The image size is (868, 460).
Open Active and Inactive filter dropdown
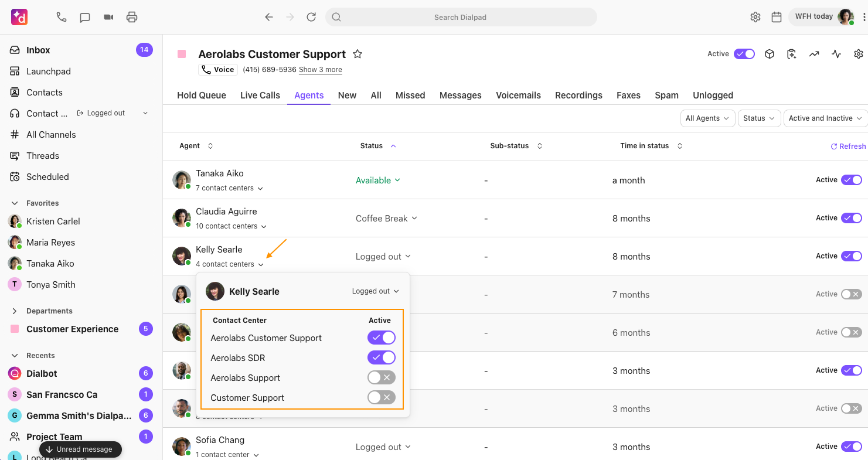tap(825, 118)
